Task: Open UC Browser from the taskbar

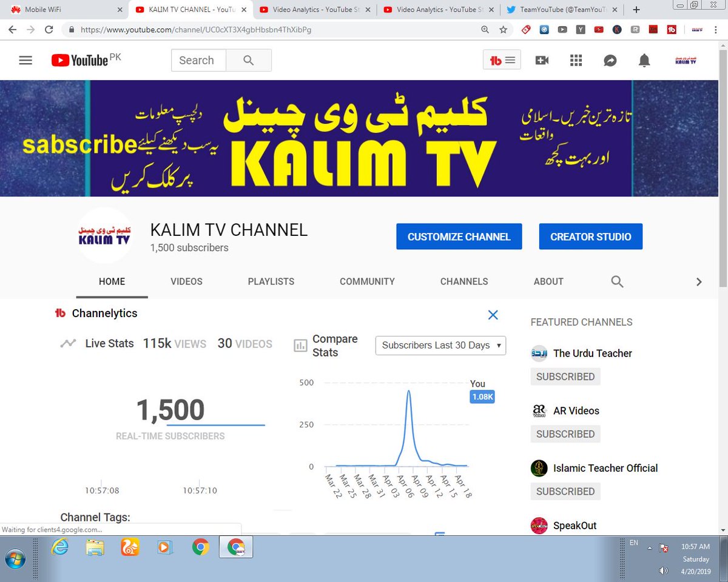Action: (130, 547)
